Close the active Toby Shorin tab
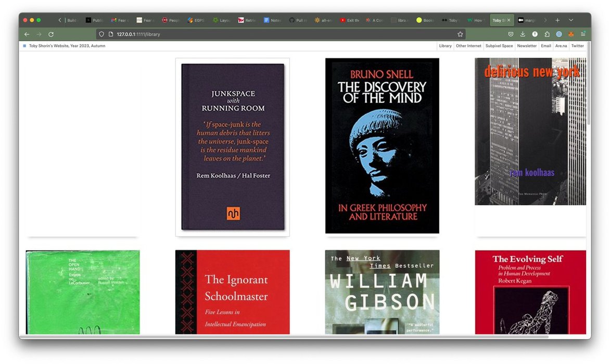The width and height of the screenshot is (610, 364). click(x=509, y=20)
